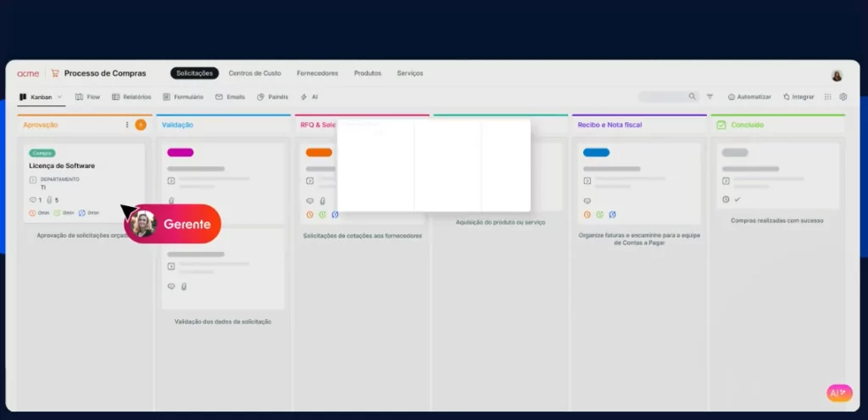Click green timer on Recibo e Nota fiscal card
868x420 pixels.
(x=599, y=215)
